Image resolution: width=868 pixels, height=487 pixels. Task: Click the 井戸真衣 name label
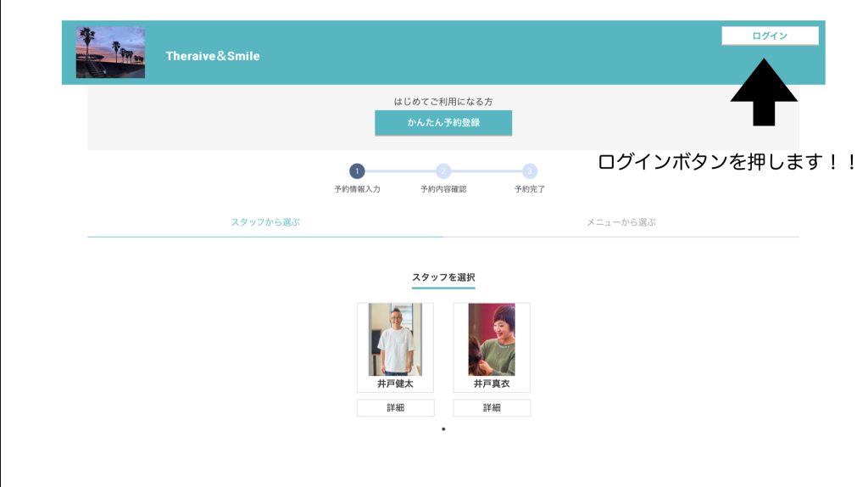coord(492,384)
